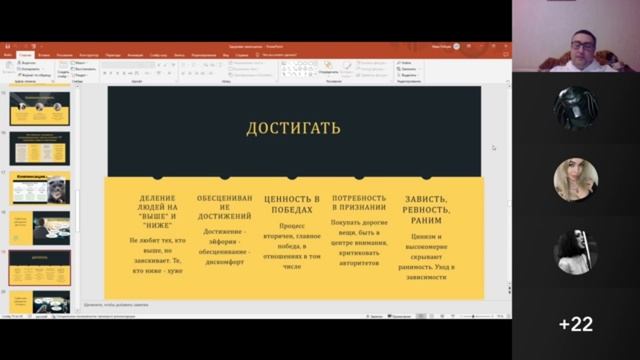Switch to the Review (Рецензирование) ribbon tab
640x360 pixels.
point(203,55)
